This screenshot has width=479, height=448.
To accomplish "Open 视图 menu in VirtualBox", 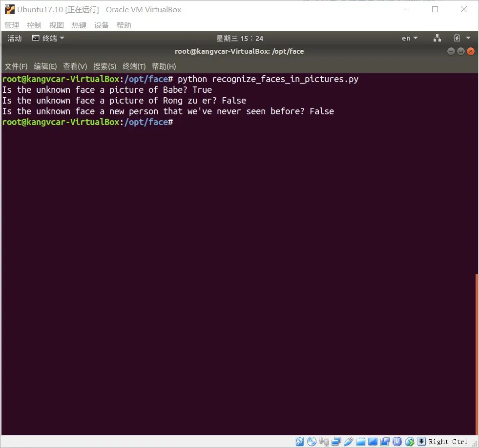I will [x=57, y=25].
